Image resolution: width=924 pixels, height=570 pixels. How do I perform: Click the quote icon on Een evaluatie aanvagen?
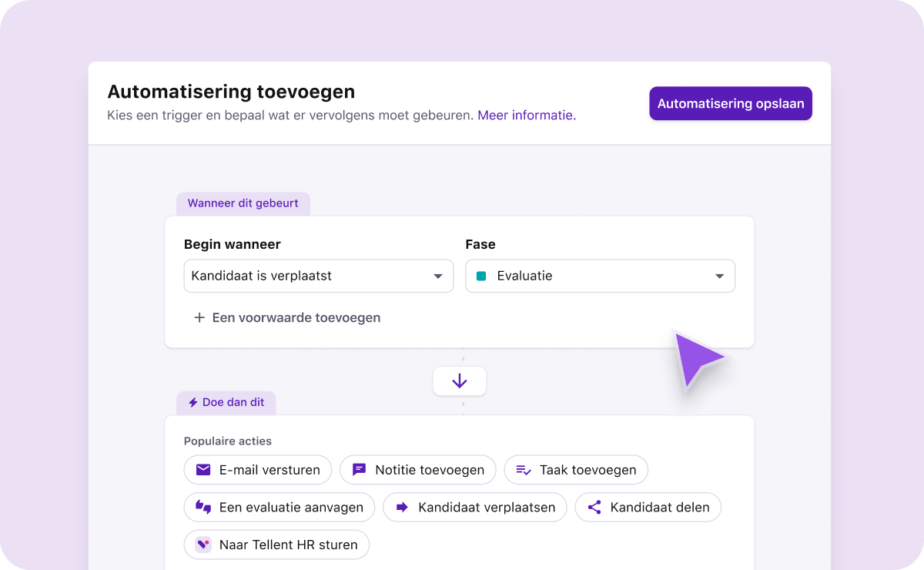coord(202,507)
